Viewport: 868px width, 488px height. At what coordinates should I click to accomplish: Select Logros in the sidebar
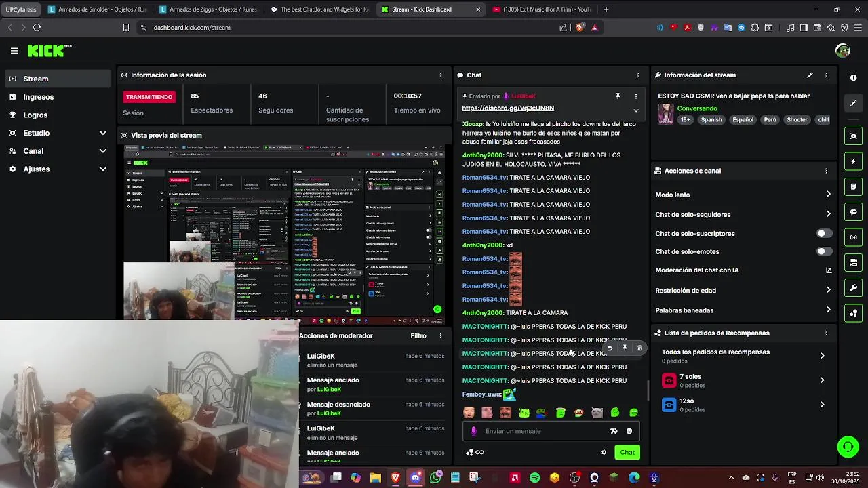58,115
